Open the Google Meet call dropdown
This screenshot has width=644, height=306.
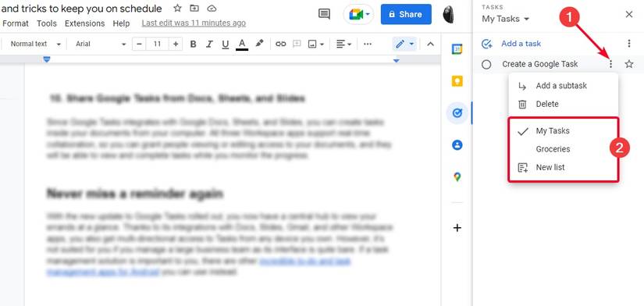[x=358, y=14]
